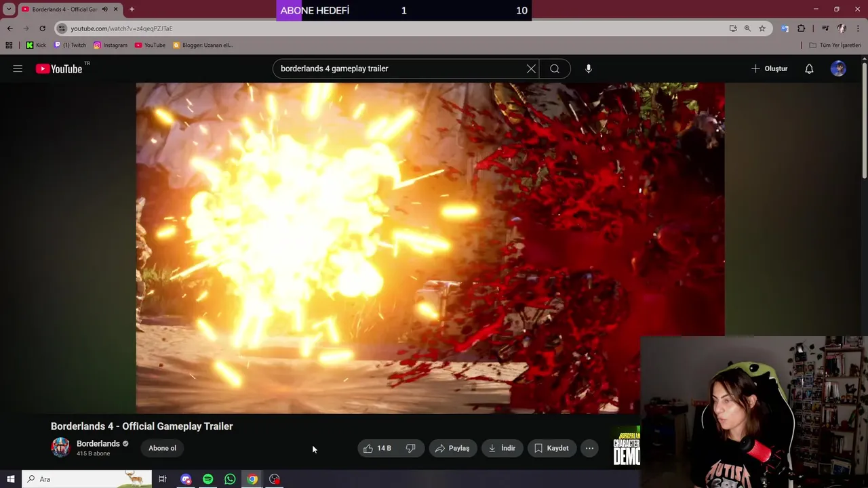Start voice search with the microphone

click(589, 68)
